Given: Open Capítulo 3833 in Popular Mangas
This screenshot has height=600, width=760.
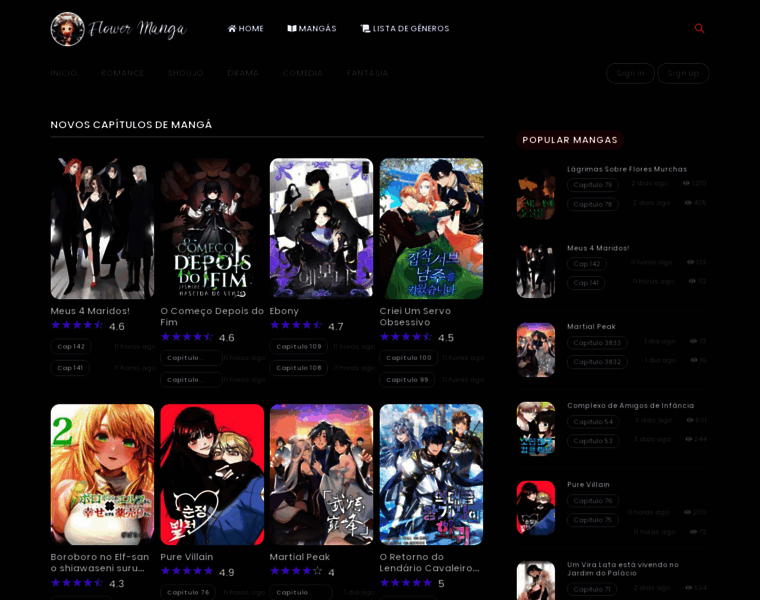Looking at the screenshot, I should [x=597, y=342].
